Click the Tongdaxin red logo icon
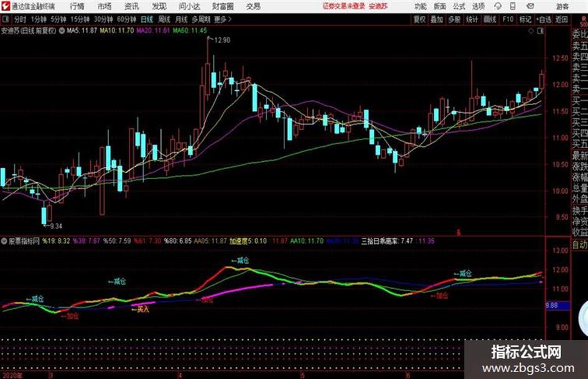Screen dimensions: 588x379 tap(5, 6)
